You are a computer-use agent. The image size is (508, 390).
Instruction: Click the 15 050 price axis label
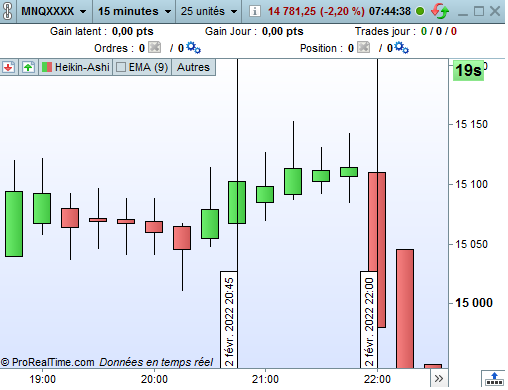471,244
